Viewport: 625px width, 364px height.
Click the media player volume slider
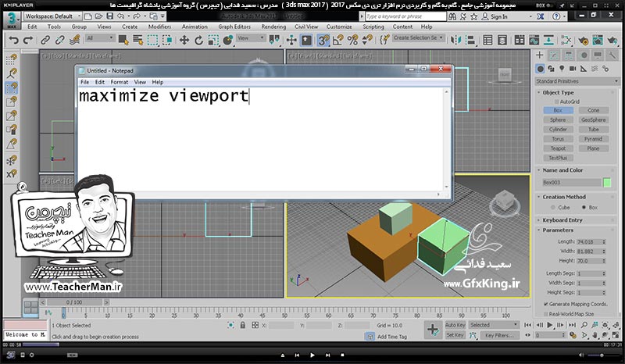[x=602, y=355]
